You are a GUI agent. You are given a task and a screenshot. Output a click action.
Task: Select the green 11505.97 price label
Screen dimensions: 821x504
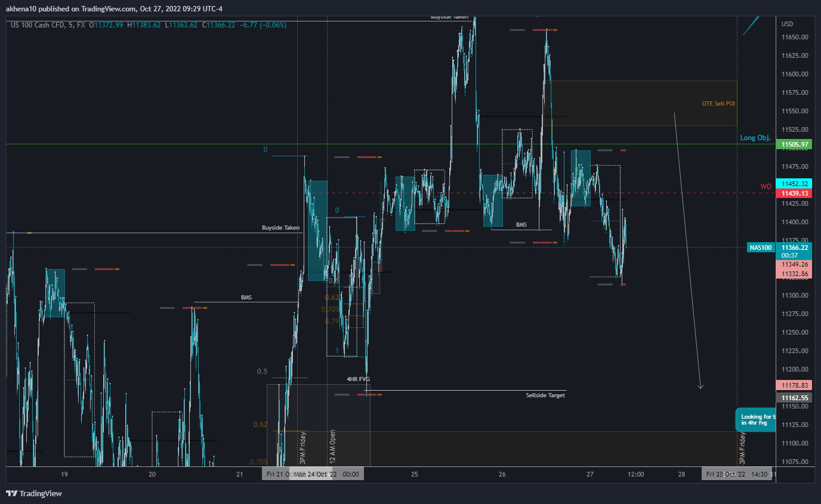794,144
